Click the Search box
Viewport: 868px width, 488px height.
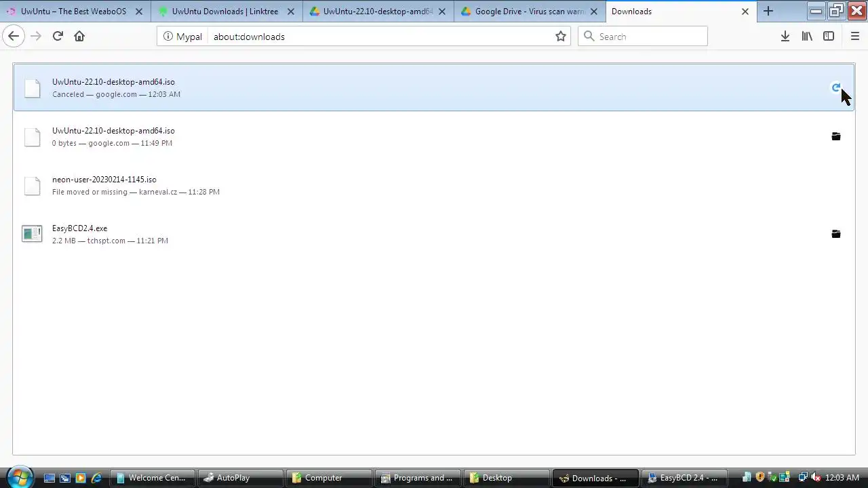[642, 37]
